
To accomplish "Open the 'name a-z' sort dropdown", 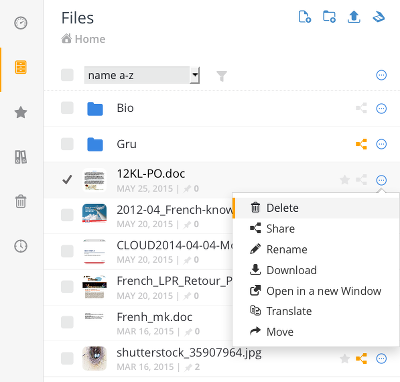I will [x=142, y=75].
